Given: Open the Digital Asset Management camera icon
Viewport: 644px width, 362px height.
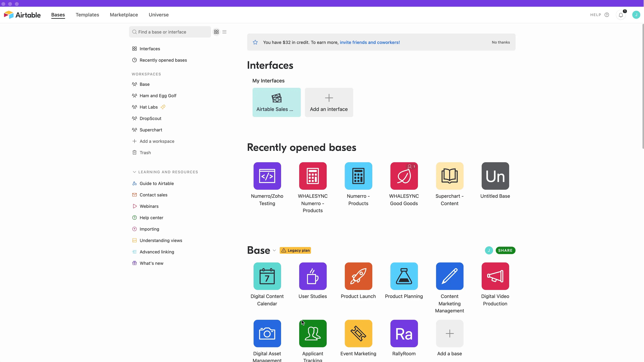Looking at the screenshot, I should tap(267, 333).
